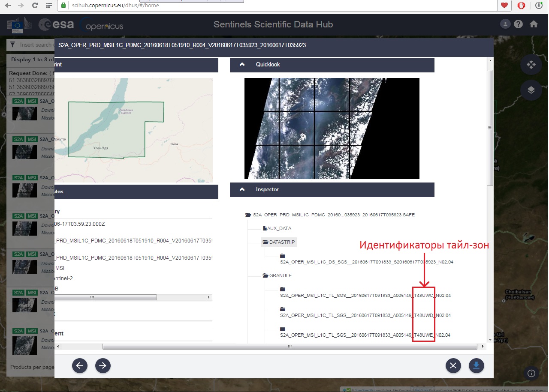Collapse the DATASTRIP folder
Viewport: 549px width, 392px height.
click(x=279, y=242)
